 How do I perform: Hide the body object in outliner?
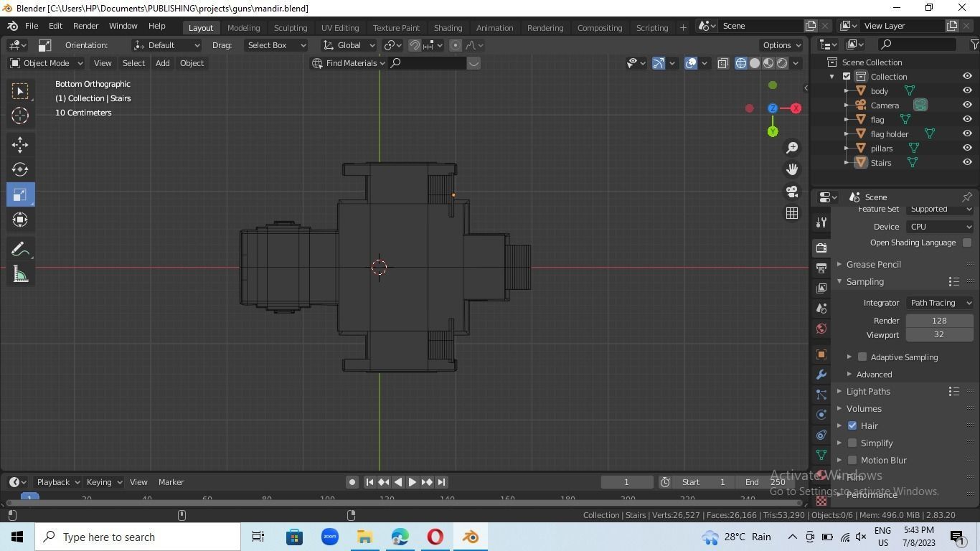coord(967,90)
